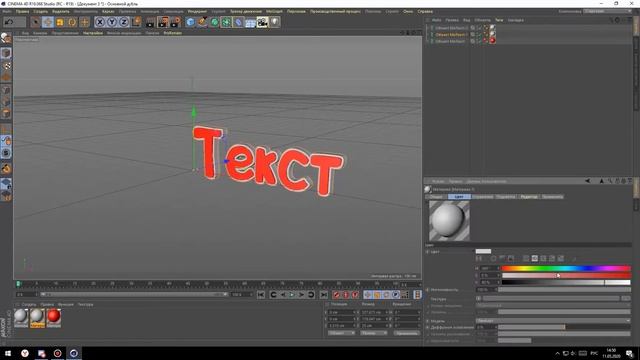Click the Record Active Objects keyframe button
Image resolution: width=640 pixels, height=360 pixels.
pos(336,294)
